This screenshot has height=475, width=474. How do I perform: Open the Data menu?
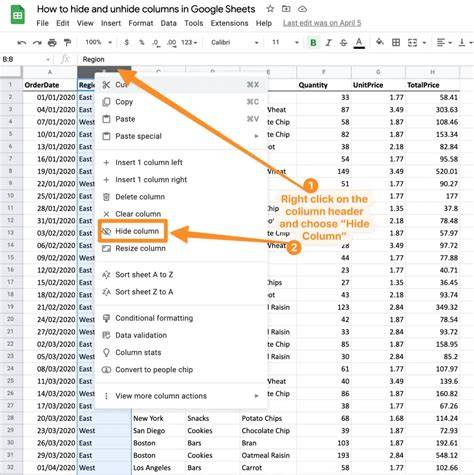click(x=168, y=23)
